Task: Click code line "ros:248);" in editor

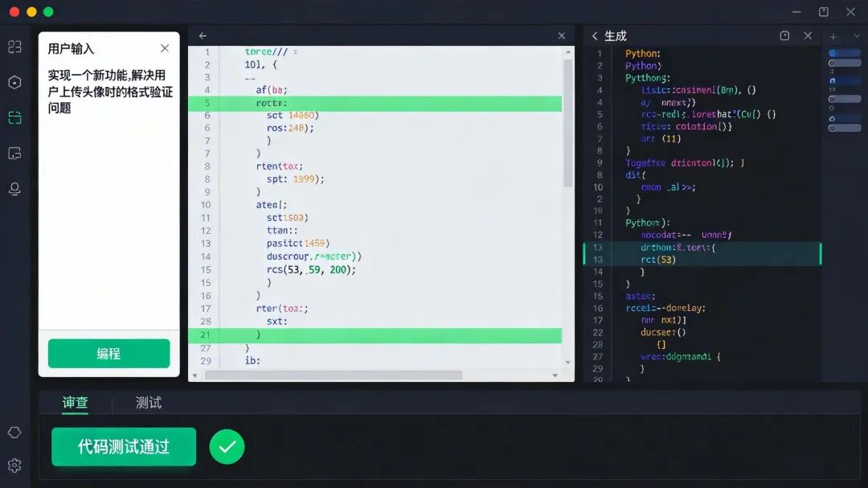Action: click(290, 128)
